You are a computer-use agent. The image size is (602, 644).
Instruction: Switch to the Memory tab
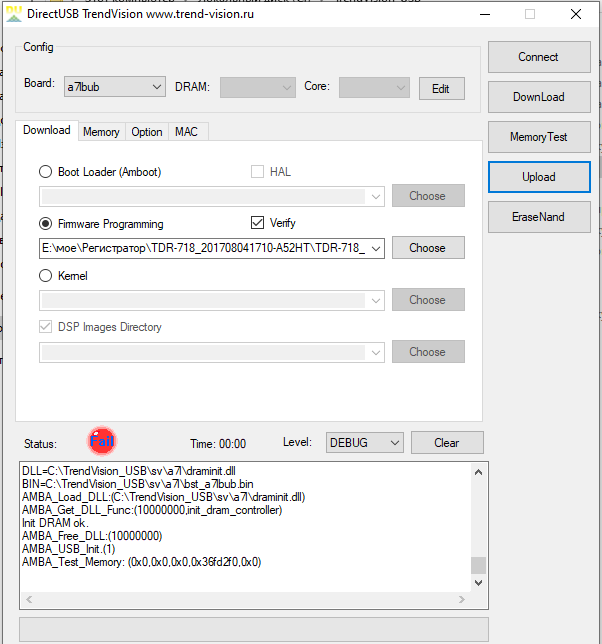(x=101, y=132)
